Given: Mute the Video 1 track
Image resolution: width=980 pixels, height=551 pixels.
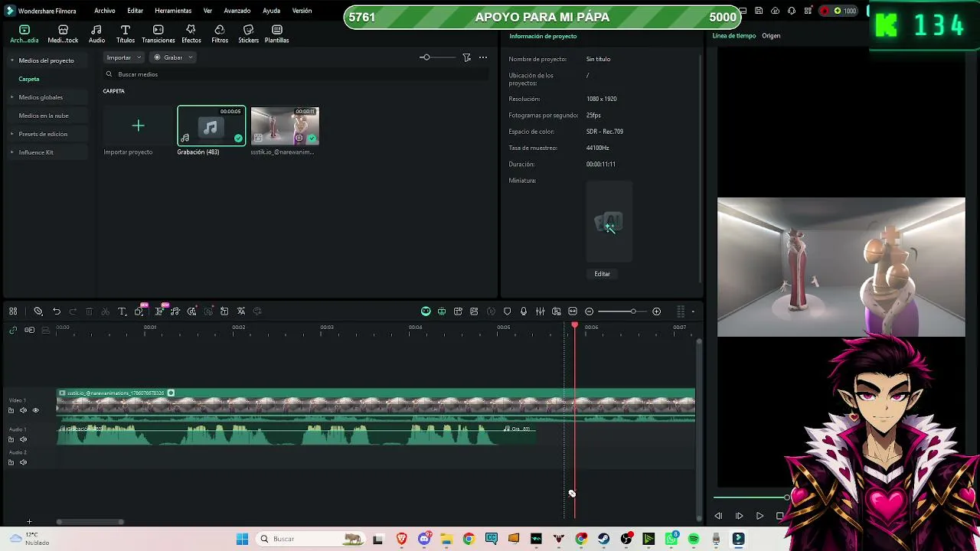Looking at the screenshot, I should 23,410.
